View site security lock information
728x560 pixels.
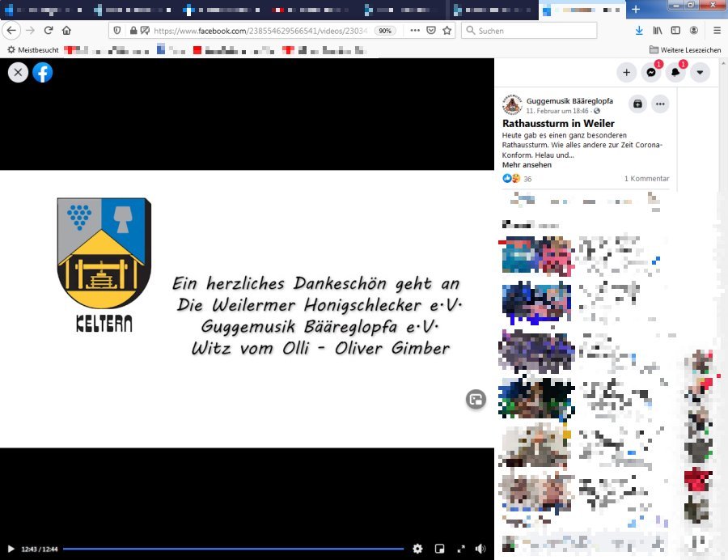133,31
